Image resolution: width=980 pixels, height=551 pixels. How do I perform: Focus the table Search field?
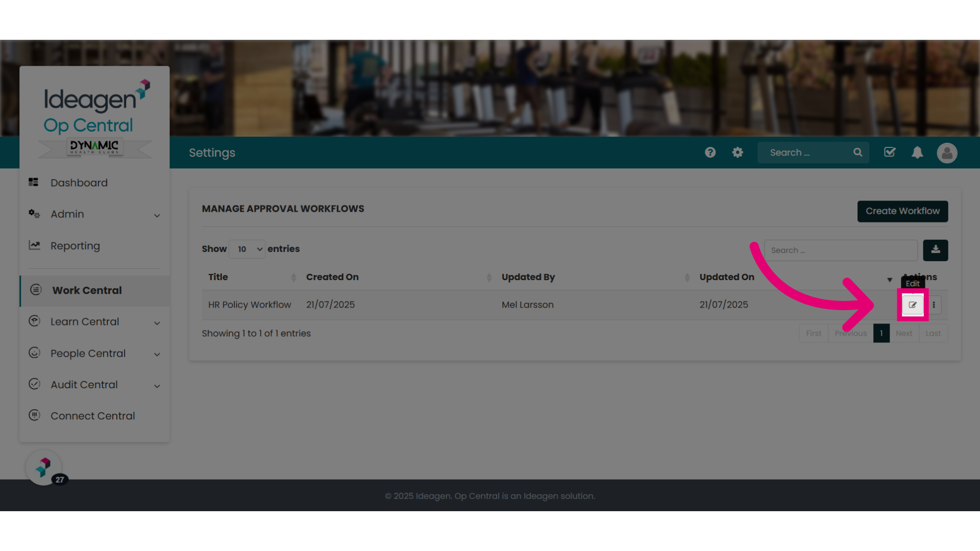841,251
